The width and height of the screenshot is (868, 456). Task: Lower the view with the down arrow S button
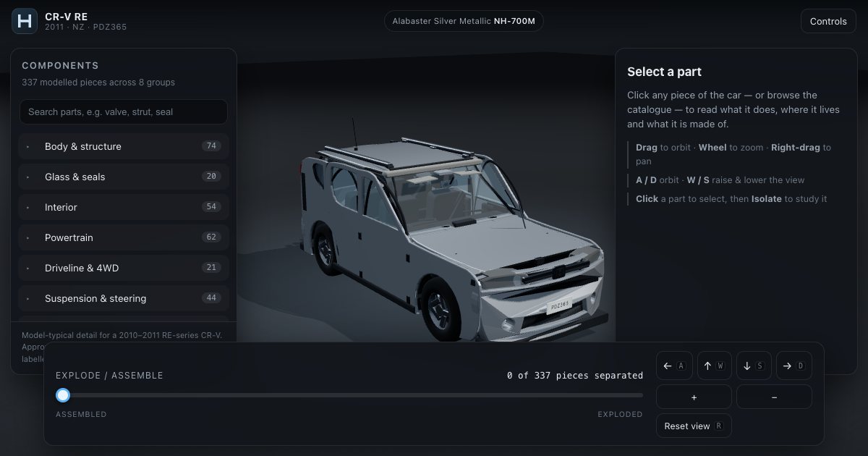754,366
